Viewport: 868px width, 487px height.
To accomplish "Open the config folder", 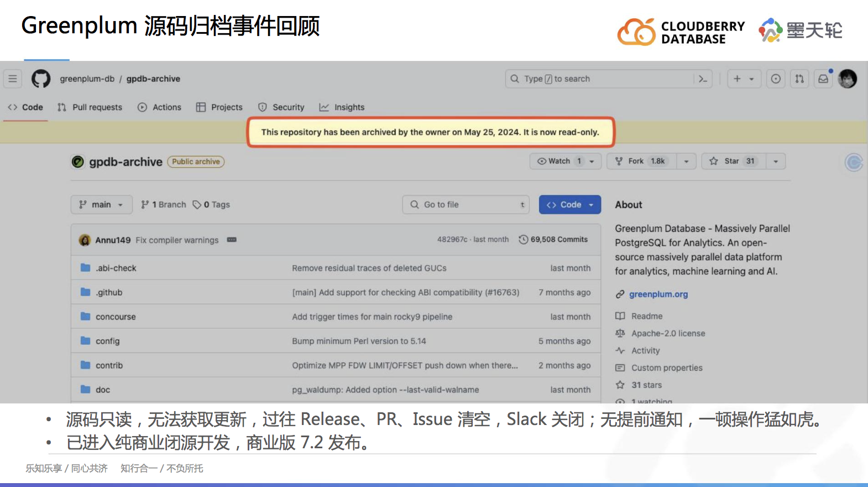I will [108, 341].
